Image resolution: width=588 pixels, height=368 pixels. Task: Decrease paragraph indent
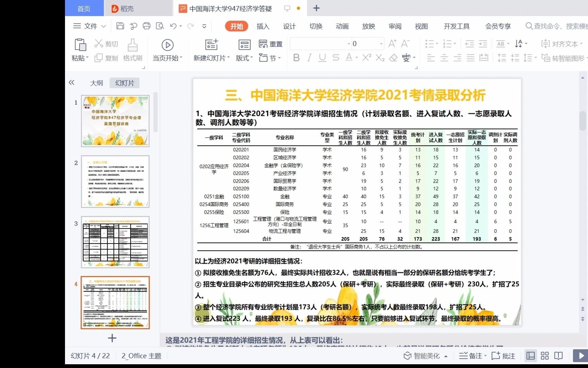pos(470,44)
